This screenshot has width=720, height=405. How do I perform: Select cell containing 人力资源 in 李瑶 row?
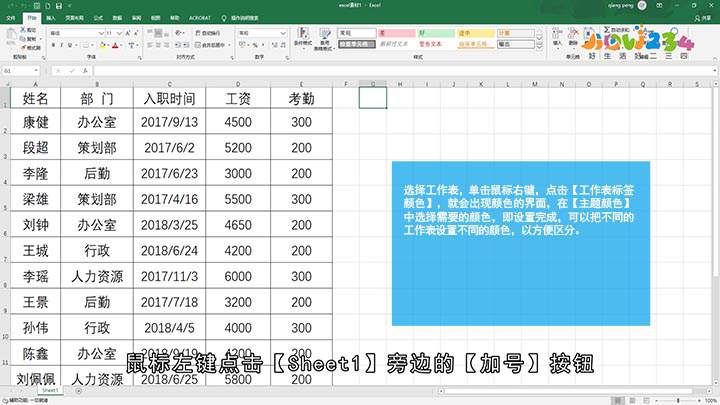[97, 276]
